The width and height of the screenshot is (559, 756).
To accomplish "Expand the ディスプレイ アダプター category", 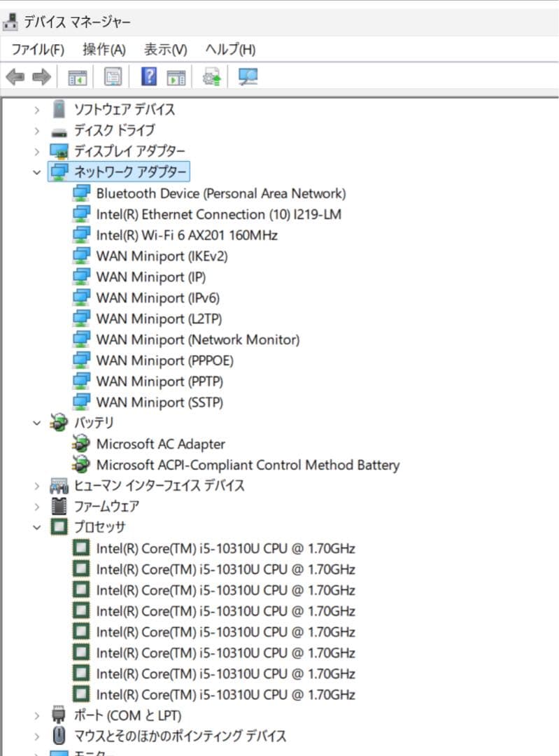I will point(37,151).
